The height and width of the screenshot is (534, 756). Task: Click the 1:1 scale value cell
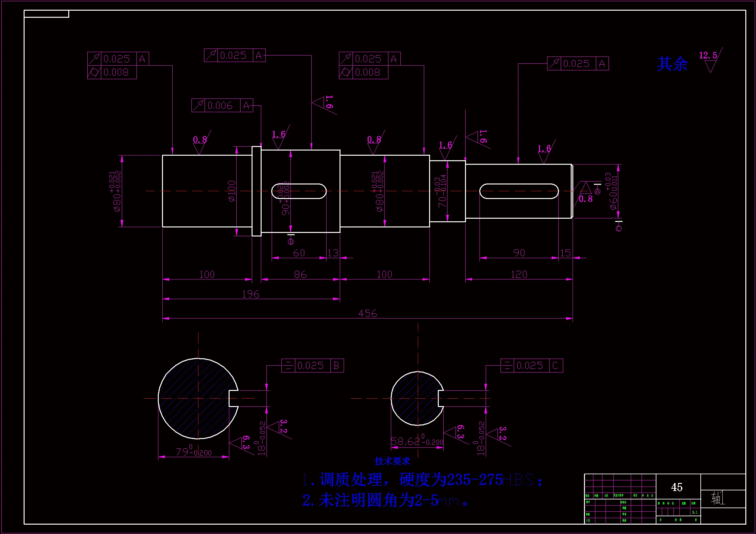(x=695, y=512)
